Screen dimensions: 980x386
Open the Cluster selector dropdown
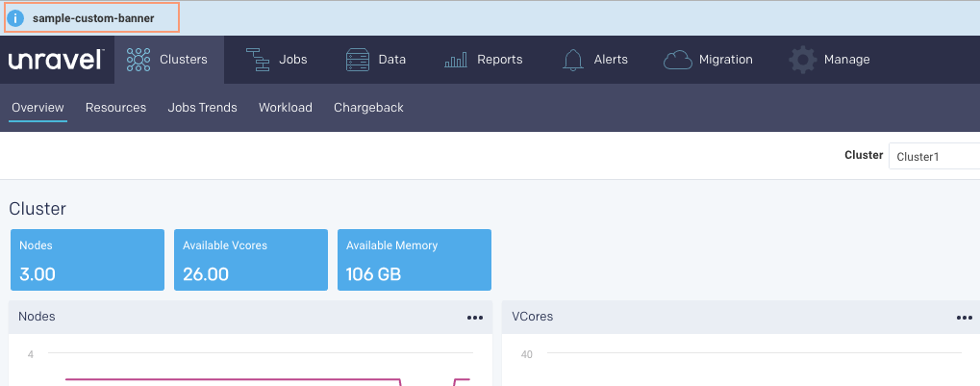933,156
